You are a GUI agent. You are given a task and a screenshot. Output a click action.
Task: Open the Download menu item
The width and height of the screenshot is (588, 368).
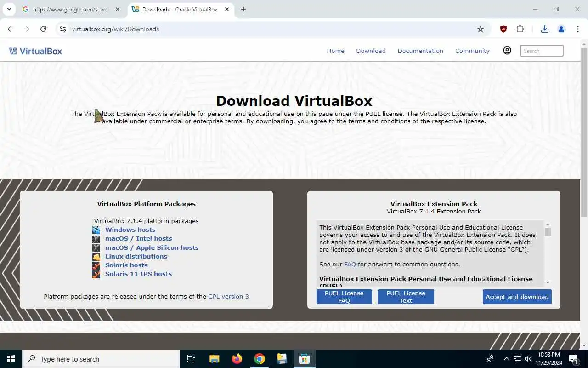point(371,51)
